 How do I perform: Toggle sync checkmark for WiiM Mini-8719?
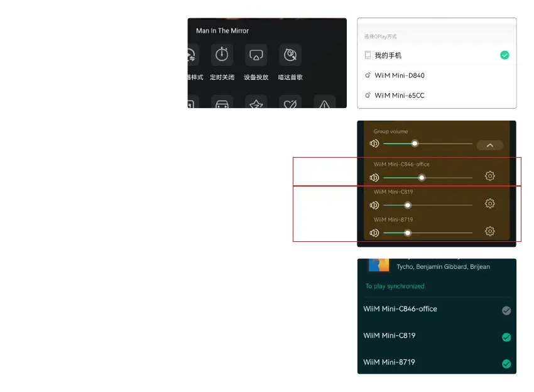[506, 364]
